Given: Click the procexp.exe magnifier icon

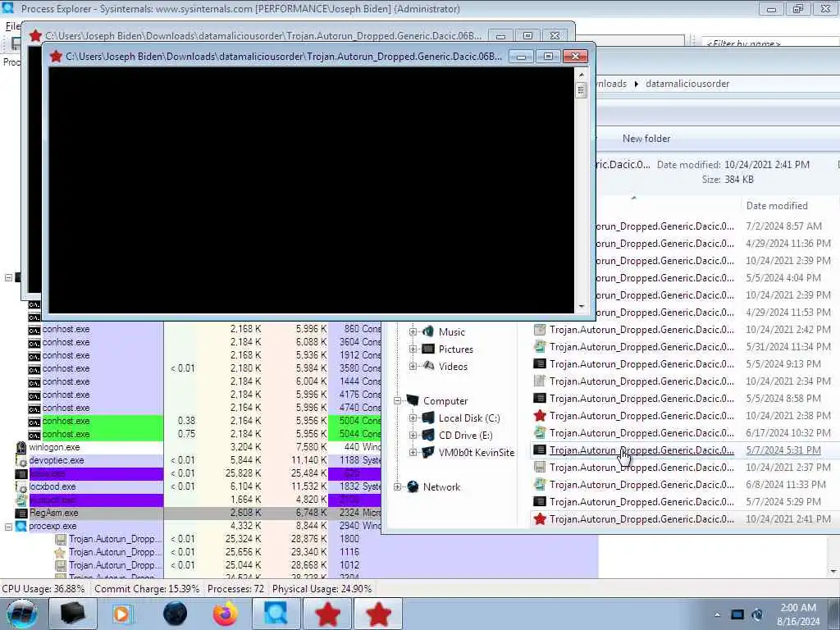Looking at the screenshot, I should [x=21, y=526].
